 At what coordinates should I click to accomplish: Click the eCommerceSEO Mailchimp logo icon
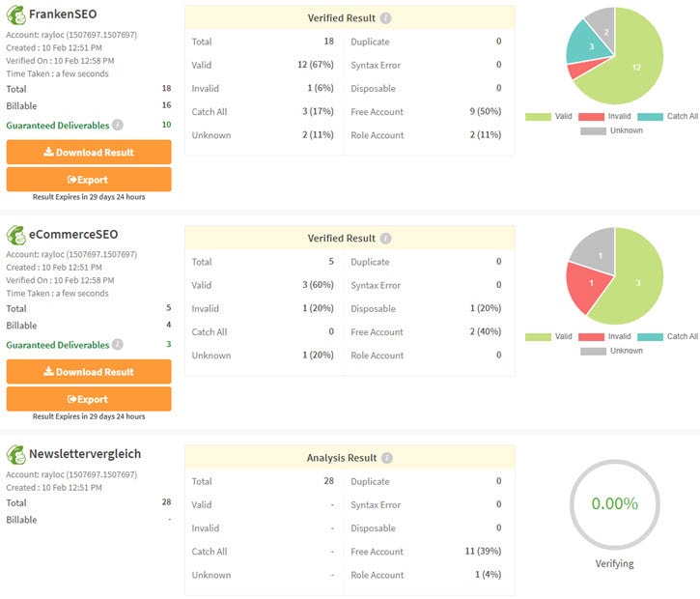[x=16, y=235]
